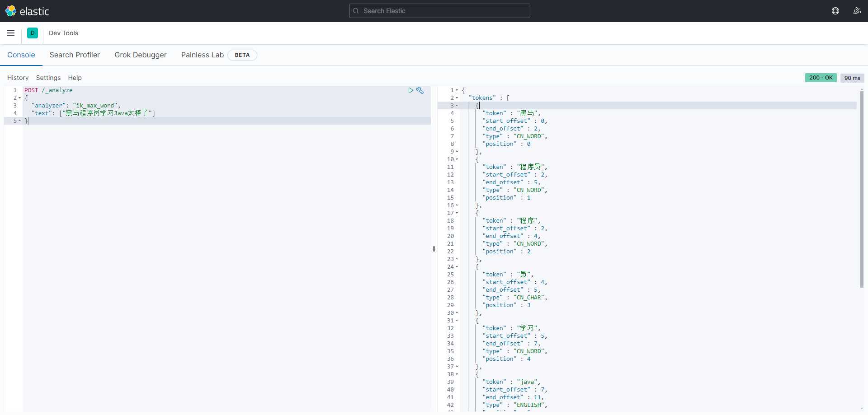Focus the Search Elastic input field

click(x=443, y=11)
